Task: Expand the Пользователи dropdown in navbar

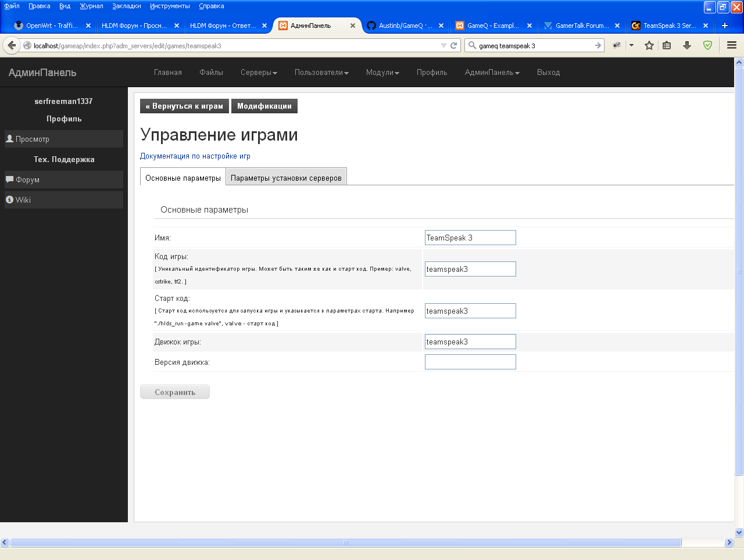Action: pos(321,73)
